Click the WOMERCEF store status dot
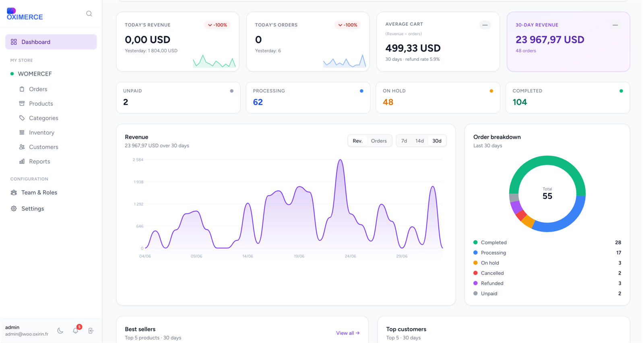 click(x=12, y=74)
